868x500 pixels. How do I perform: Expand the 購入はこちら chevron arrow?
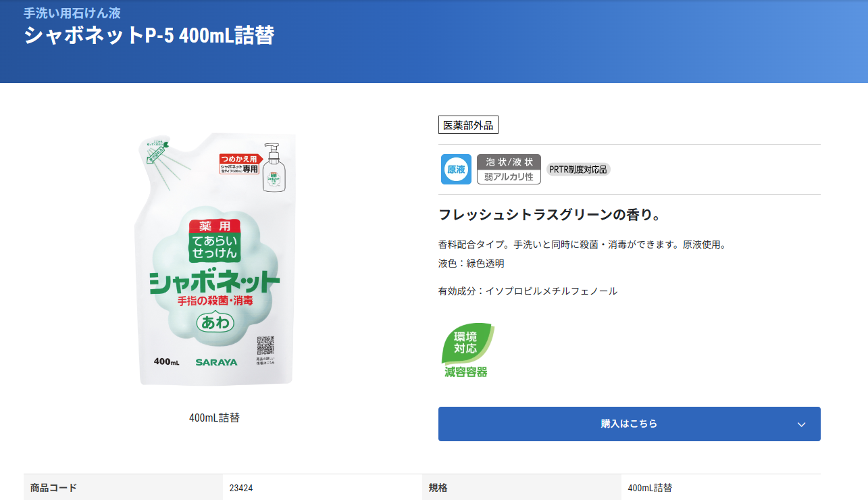[x=801, y=424]
